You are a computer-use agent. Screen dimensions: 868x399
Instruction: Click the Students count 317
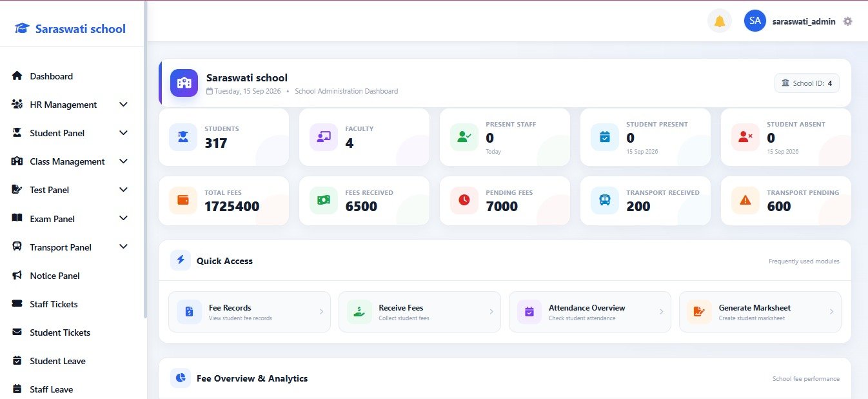(216, 143)
